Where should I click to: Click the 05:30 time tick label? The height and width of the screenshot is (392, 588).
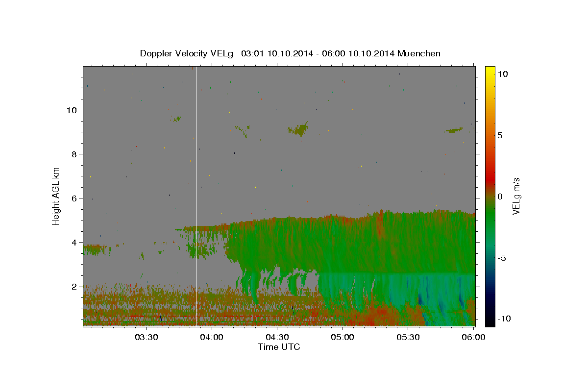408,337
